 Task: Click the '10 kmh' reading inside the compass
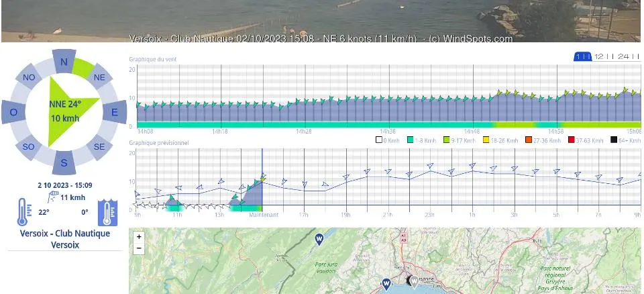click(x=65, y=119)
